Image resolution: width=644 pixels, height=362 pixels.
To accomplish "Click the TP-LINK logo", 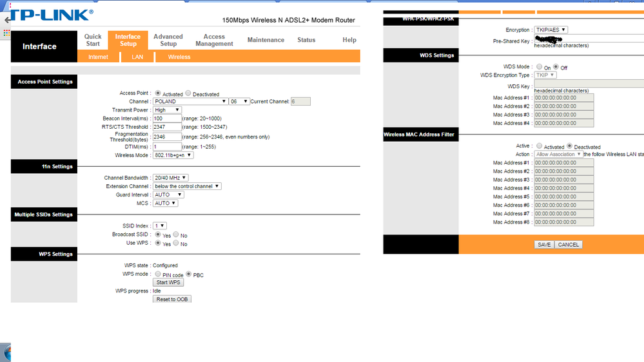I will pyautogui.click(x=52, y=14).
